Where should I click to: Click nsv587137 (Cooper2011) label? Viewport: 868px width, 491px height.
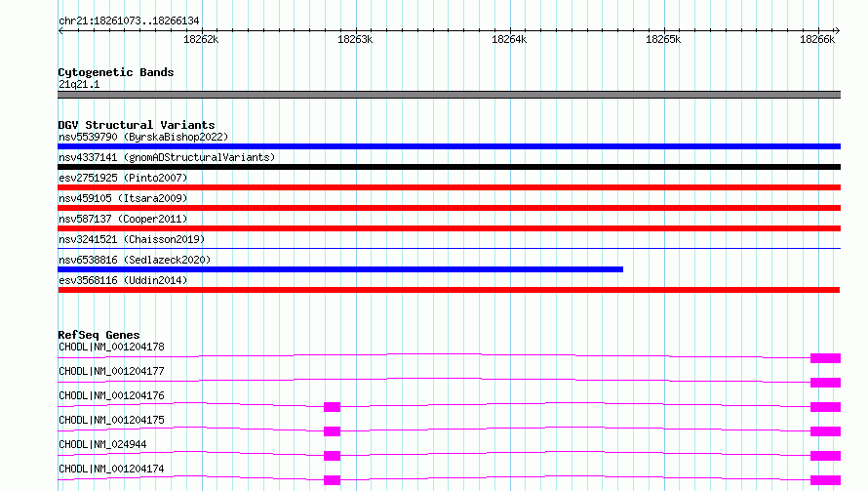point(123,219)
